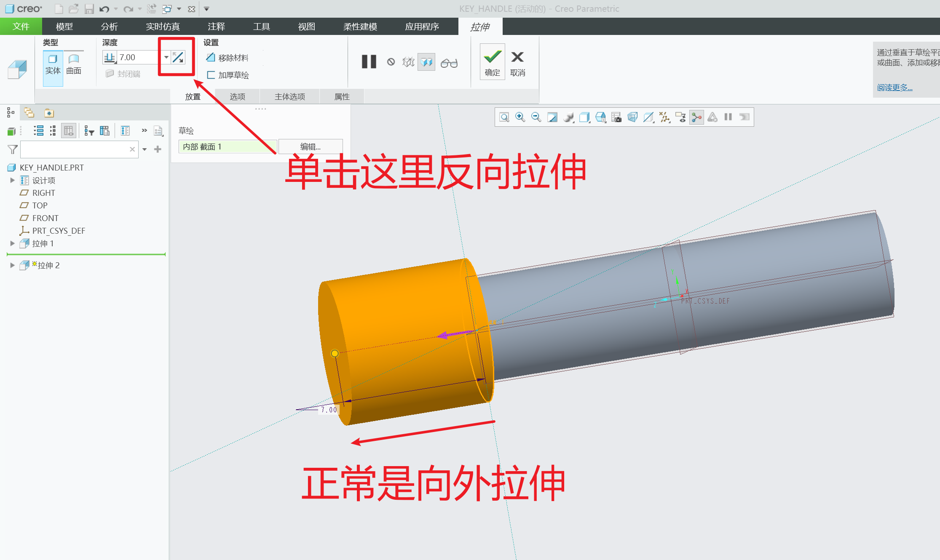This screenshot has width=940, height=560.
Task: Expand the 设计项 tree node
Action: [12, 180]
